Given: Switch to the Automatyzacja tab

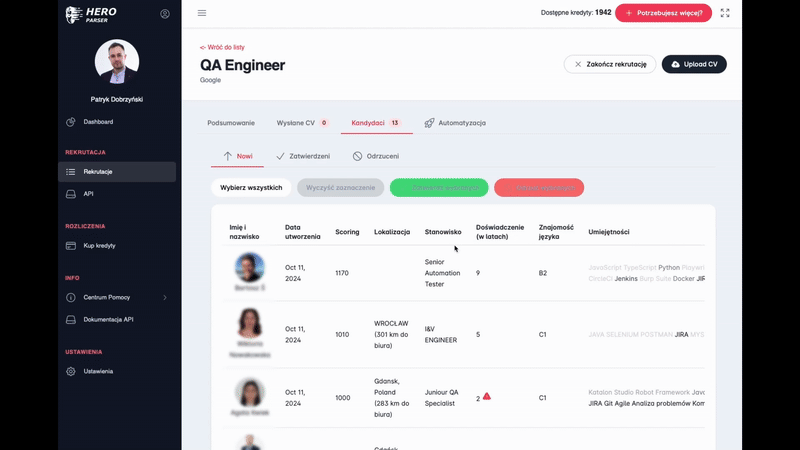Looking at the screenshot, I should tap(455, 123).
